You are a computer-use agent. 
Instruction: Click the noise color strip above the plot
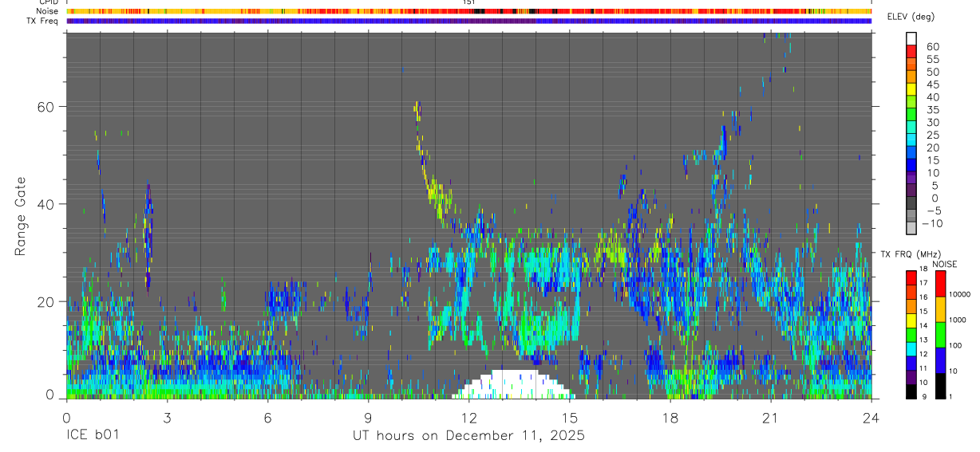tap(469, 11)
